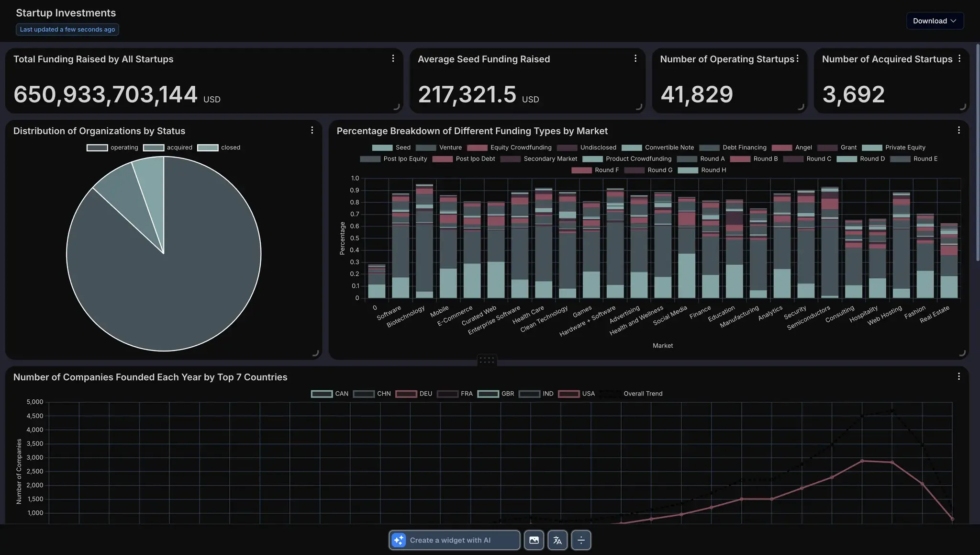The width and height of the screenshot is (980, 555).
Task: Click the image widget icon button
Action: click(534, 540)
